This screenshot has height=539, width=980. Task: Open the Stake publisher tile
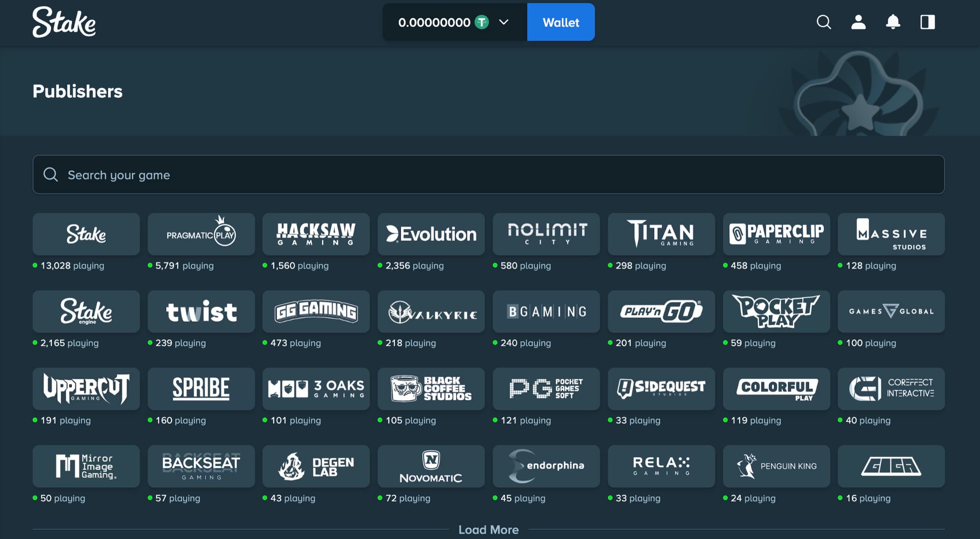86,234
